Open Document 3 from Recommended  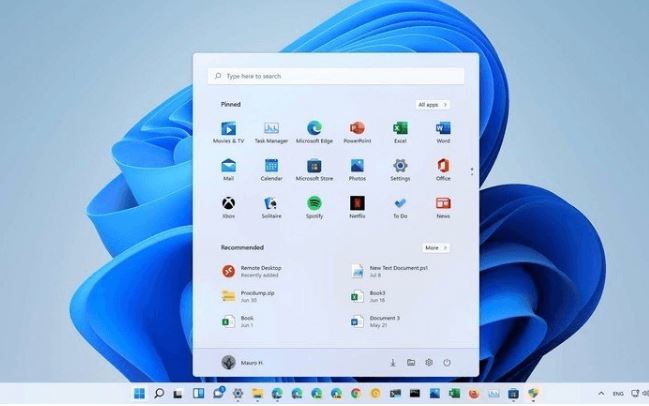tap(375, 321)
